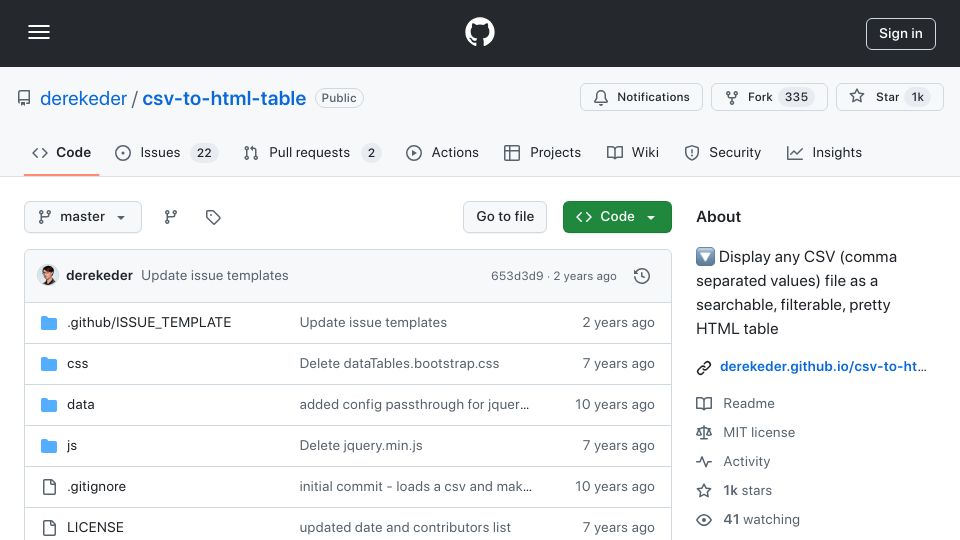This screenshot has height=540, width=960.
Task: View tags via the tag icon
Action: pos(213,217)
